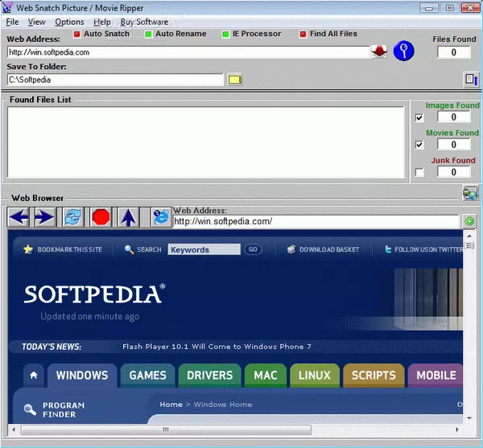Switch to the MOBILE tab

[x=436, y=375]
